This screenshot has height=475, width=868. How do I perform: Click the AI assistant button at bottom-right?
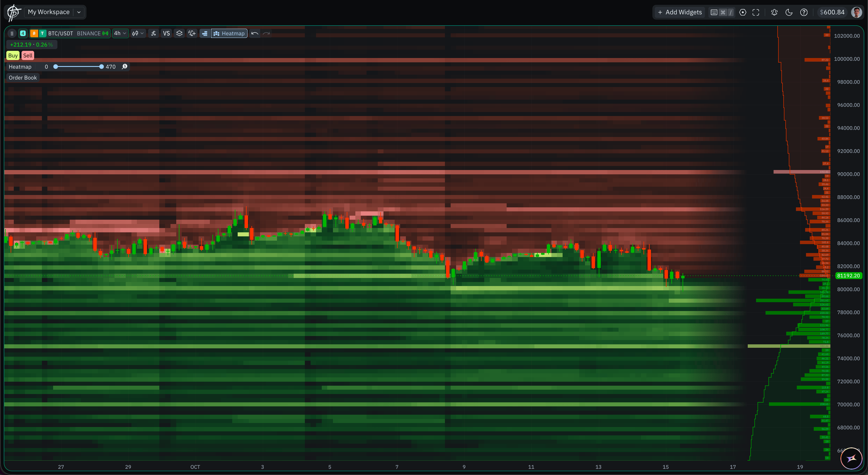[x=851, y=458]
